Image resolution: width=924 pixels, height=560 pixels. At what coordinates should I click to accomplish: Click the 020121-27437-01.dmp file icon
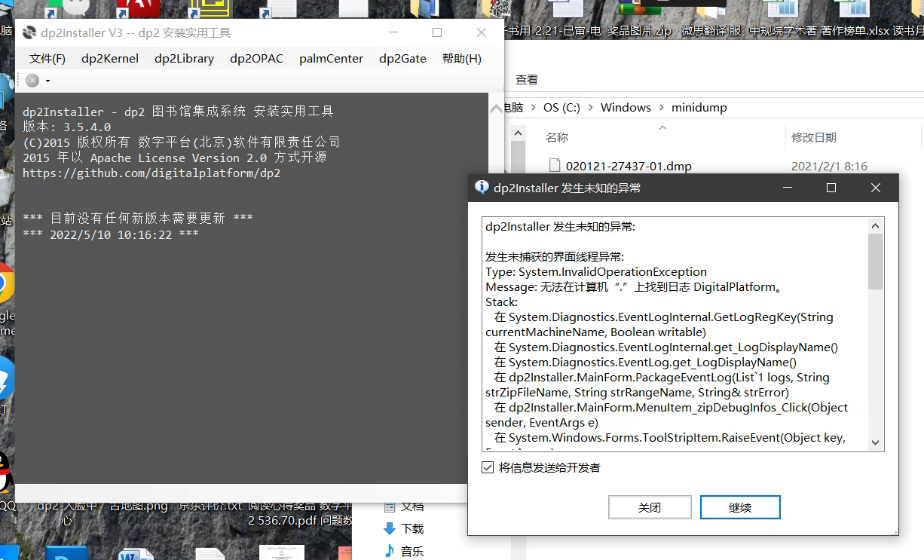click(x=554, y=166)
